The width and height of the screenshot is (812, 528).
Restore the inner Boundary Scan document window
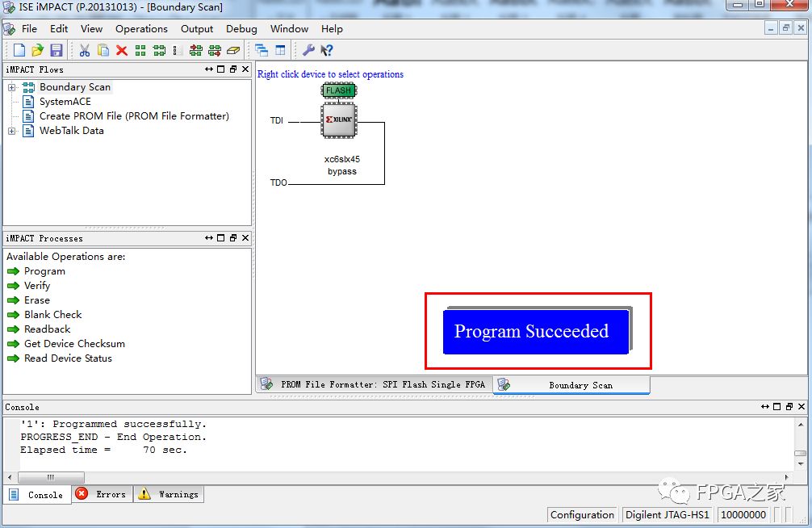click(786, 28)
